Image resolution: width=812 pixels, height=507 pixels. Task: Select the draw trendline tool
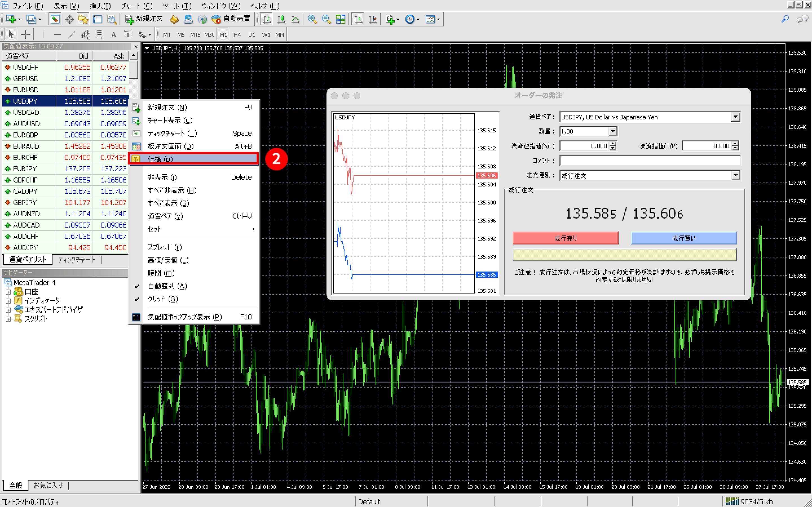tap(71, 35)
